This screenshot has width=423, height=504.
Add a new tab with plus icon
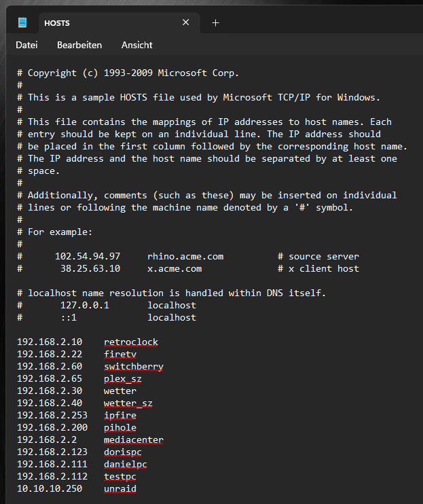click(x=215, y=23)
